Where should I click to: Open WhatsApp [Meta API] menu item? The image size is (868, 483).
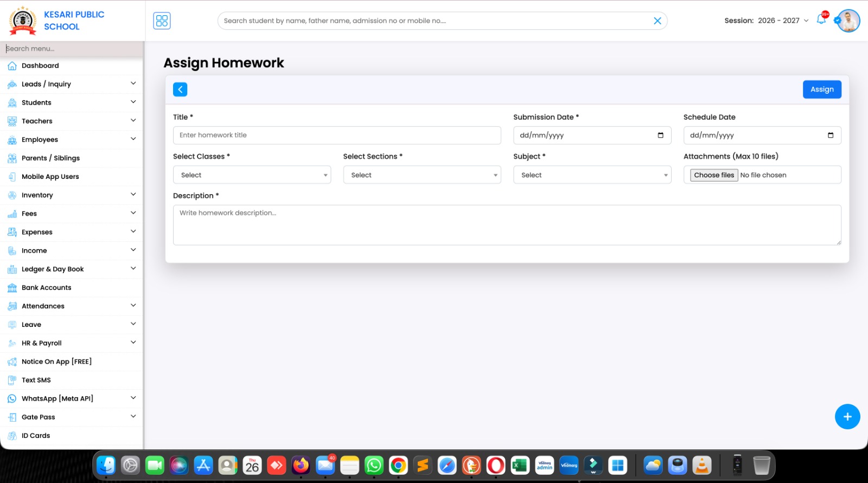coord(72,399)
